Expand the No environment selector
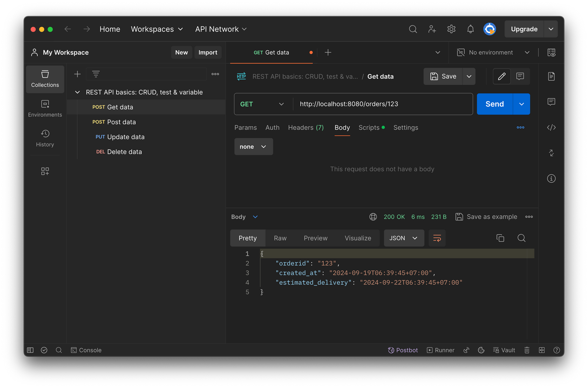 point(493,52)
